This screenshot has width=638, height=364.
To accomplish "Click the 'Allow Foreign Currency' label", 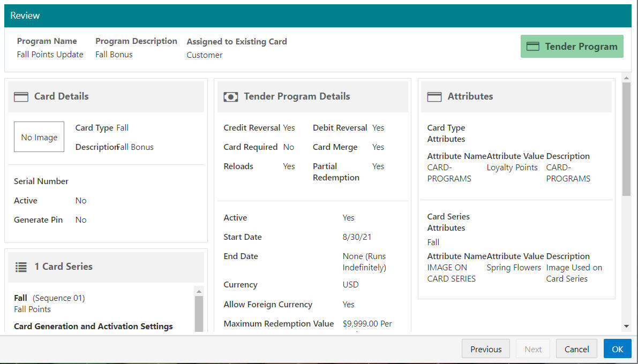I will (268, 305).
